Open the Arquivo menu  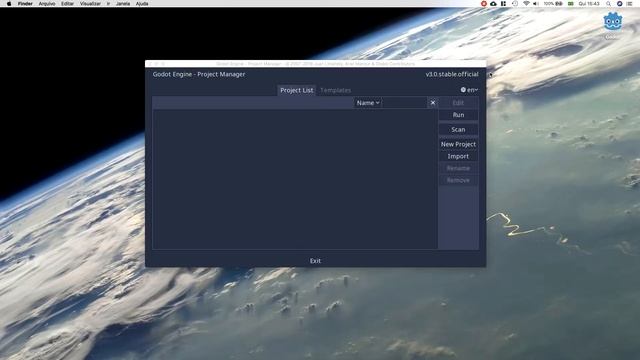point(47,4)
